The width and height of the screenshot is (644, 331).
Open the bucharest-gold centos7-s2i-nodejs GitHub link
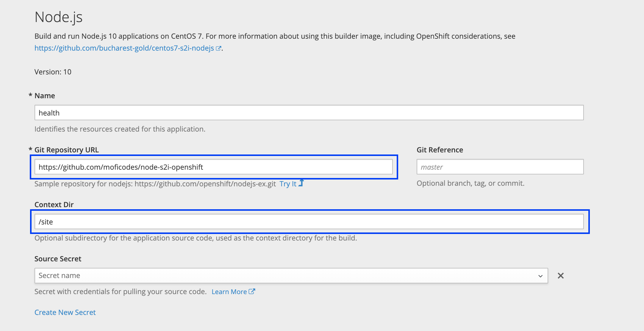point(124,48)
